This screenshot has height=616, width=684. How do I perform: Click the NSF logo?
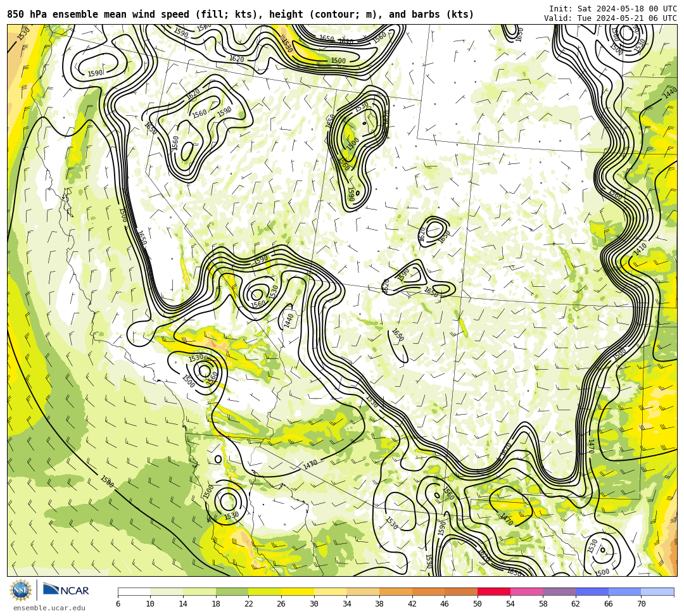[x=20, y=591]
